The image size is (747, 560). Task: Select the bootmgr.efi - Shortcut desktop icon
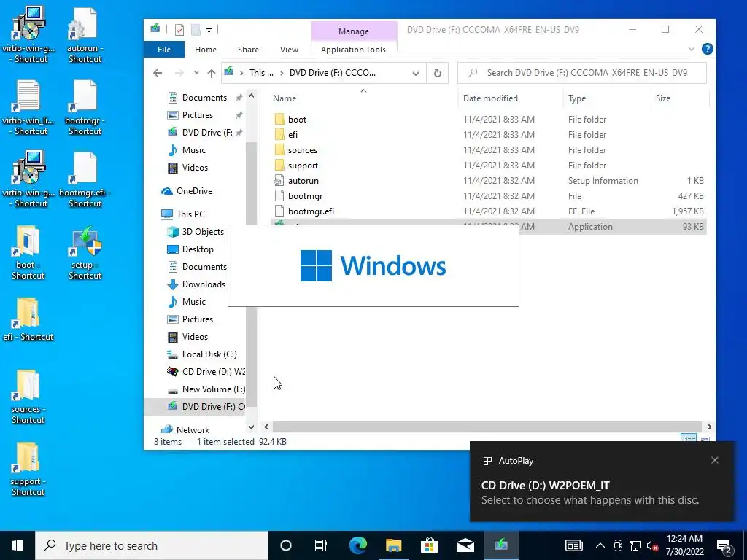[85, 180]
